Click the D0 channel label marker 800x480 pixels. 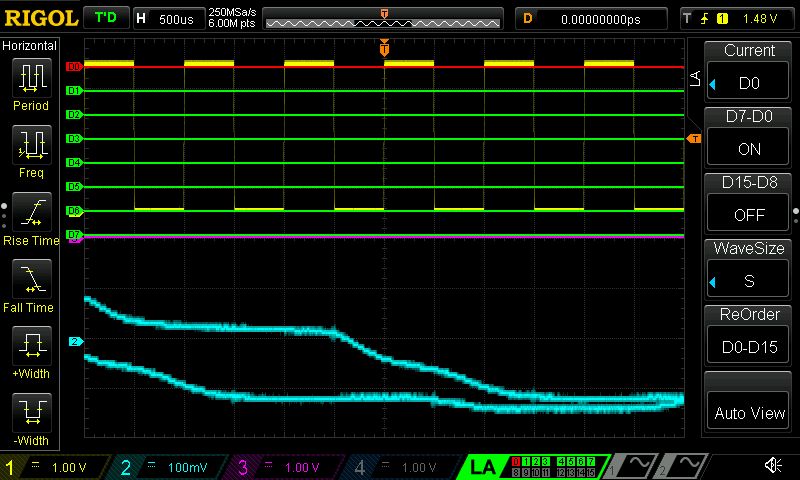point(74,66)
